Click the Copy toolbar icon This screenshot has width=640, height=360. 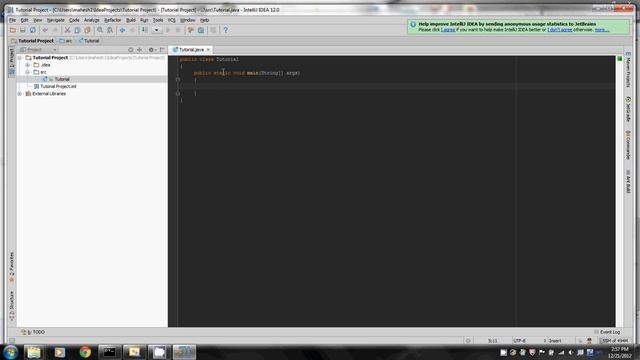click(x=77, y=30)
